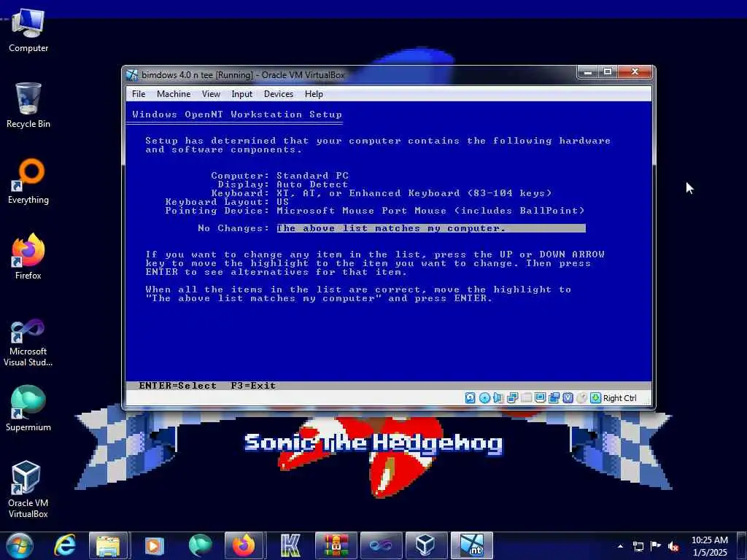Open Action Center flag tray icon

(x=656, y=546)
